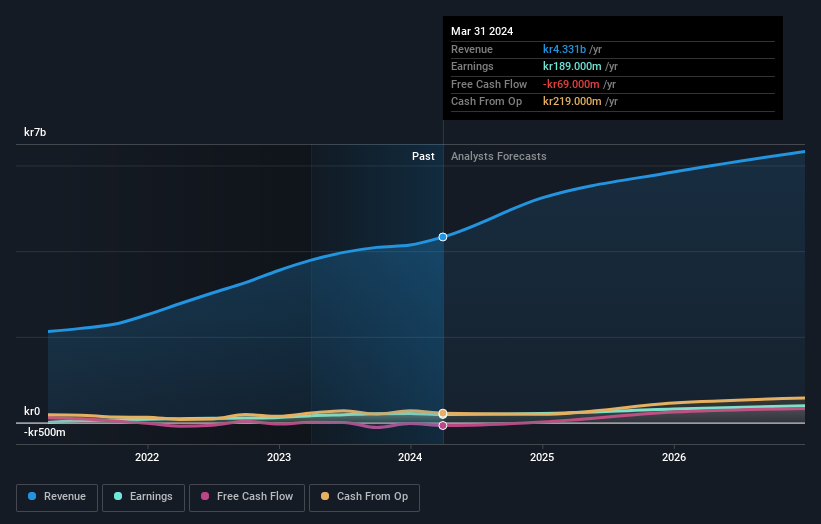This screenshot has width=821, height=524.
Task: Click the Analysts Forecasts label
Action: point(498,157)
